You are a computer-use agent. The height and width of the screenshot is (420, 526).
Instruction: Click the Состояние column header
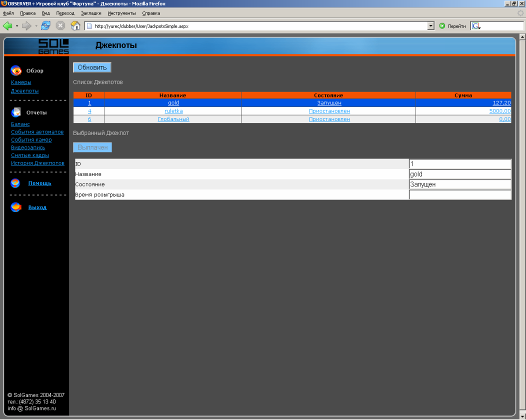pyautogui.click(x=328, y=95)
